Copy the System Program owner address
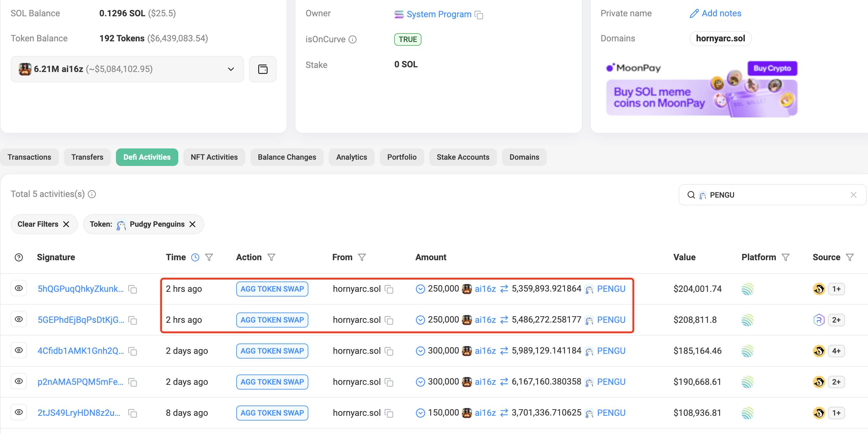Viewport: 868px width, 434px height. (x=479, y=15)
